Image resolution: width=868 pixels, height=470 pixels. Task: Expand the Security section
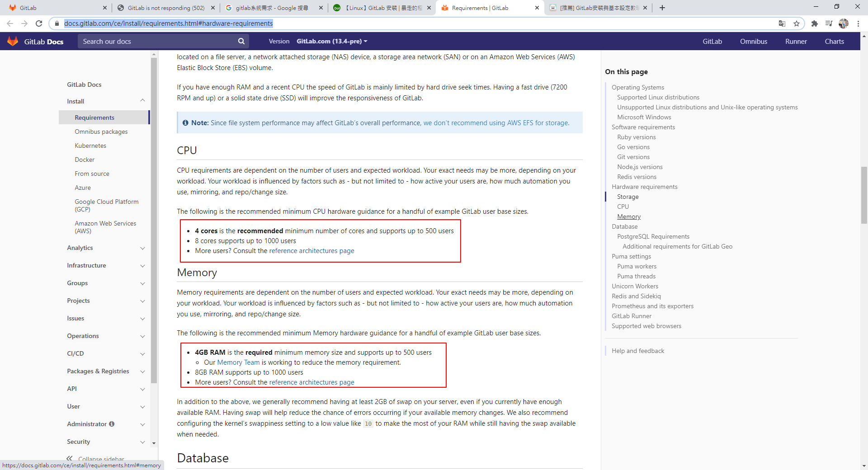pos(142,442)
